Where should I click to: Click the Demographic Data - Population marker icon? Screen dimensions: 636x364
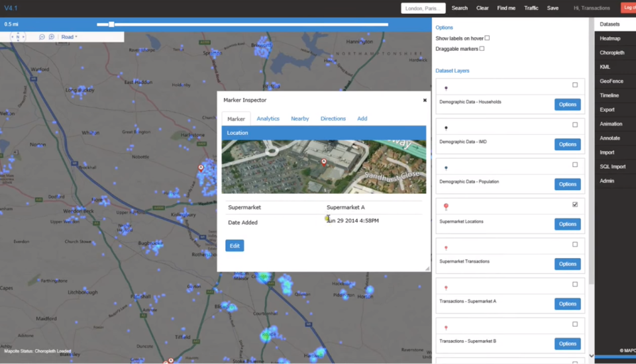coord(446,168)
